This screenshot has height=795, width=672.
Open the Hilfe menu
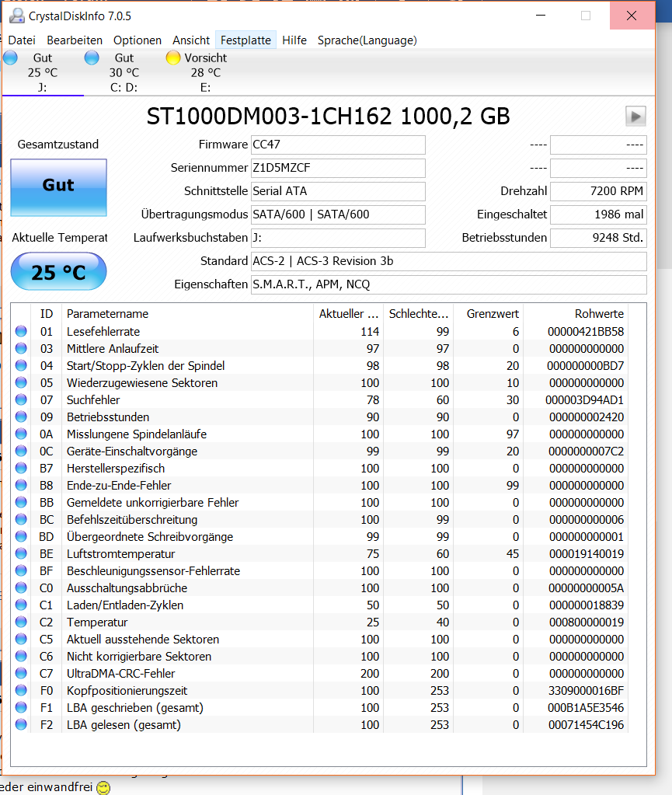click(294, 40)
